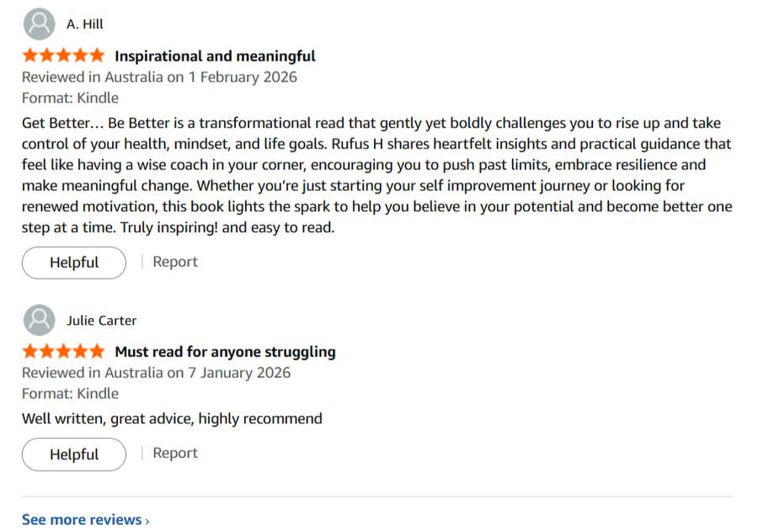This screenshot has width=758, height=532.
Task: Click the body text of A. Hill's review
Action: click(x=376, y=175)
